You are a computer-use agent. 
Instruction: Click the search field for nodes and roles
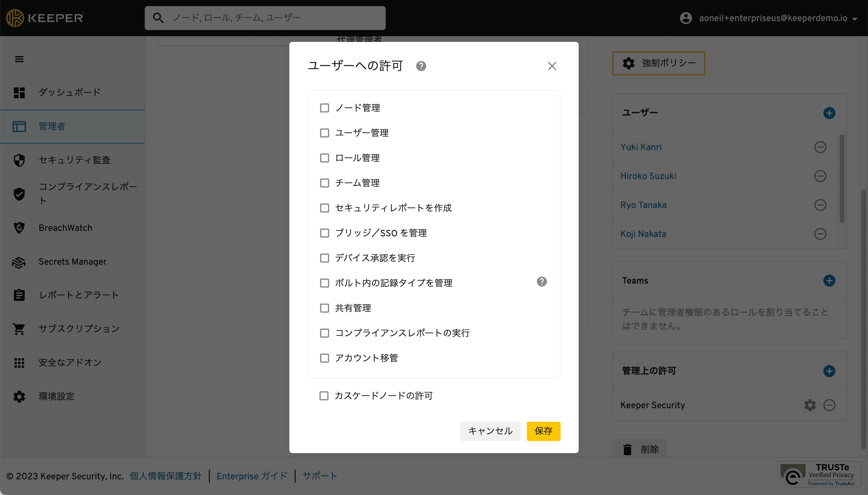coord(265,18)
